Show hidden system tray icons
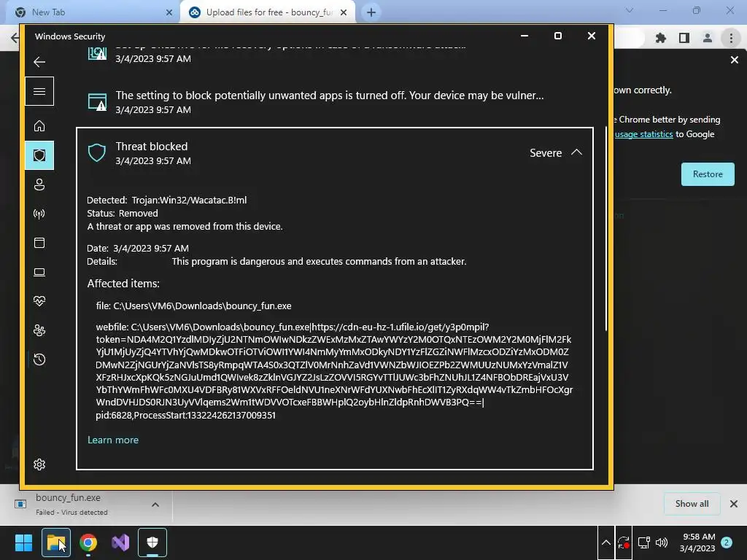 (x=606, y=542)
